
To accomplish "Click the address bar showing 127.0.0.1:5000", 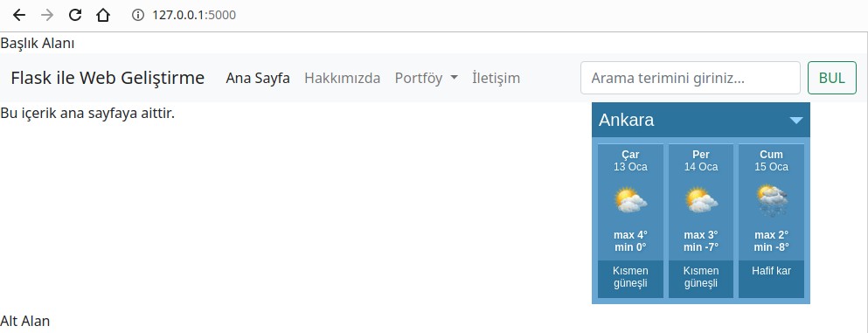I will (x=194, y=15).
